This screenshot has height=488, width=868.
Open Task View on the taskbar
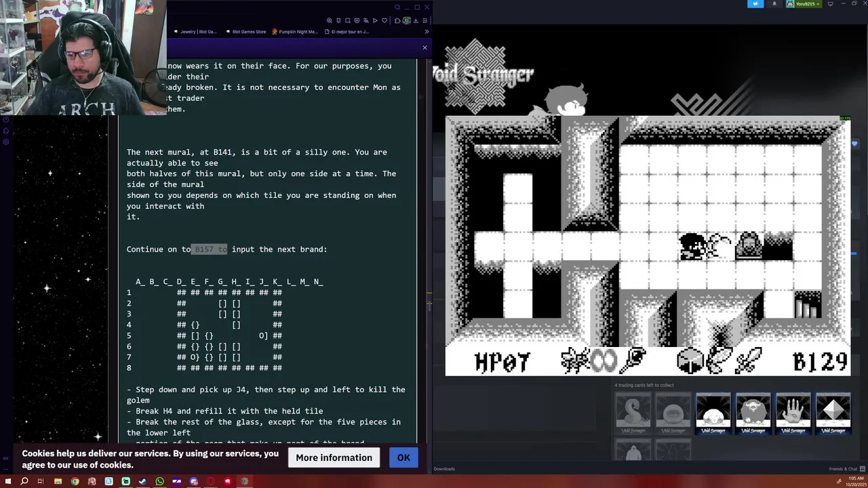tap(41, 481)
